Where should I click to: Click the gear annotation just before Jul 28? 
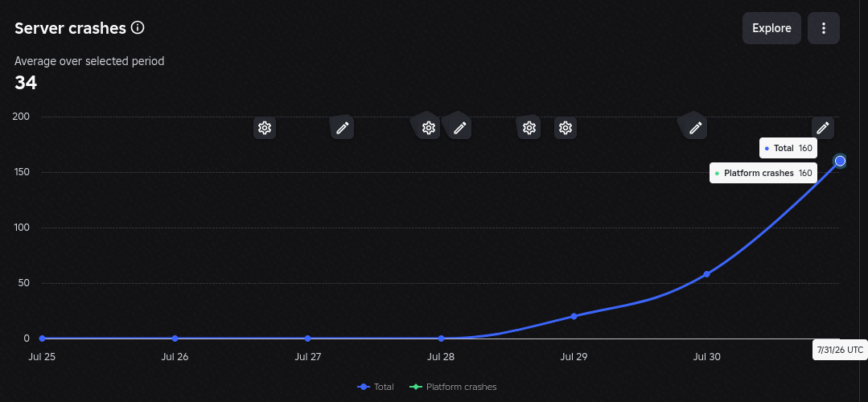tap(428, 129)
